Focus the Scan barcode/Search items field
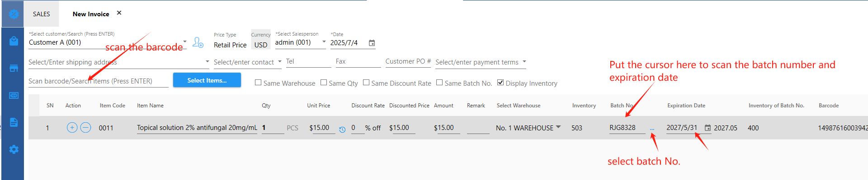 [99, 81]
